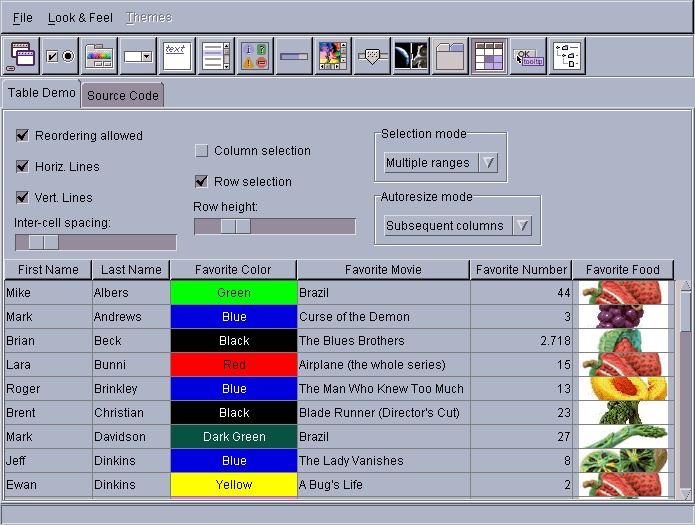The width and height of the screenshot is (695, 525).
Task: Click the Favorite Number column header
Action: tap(521, 270)
